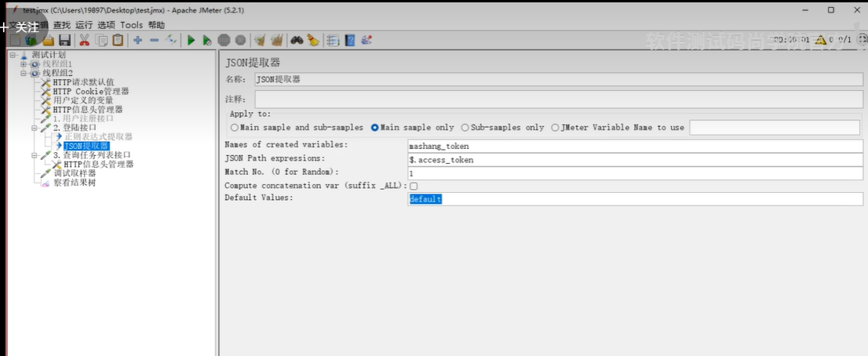The image size is (868, 356).
Task: Collapse the 线程组2 tree node
Action: (24, 73)
